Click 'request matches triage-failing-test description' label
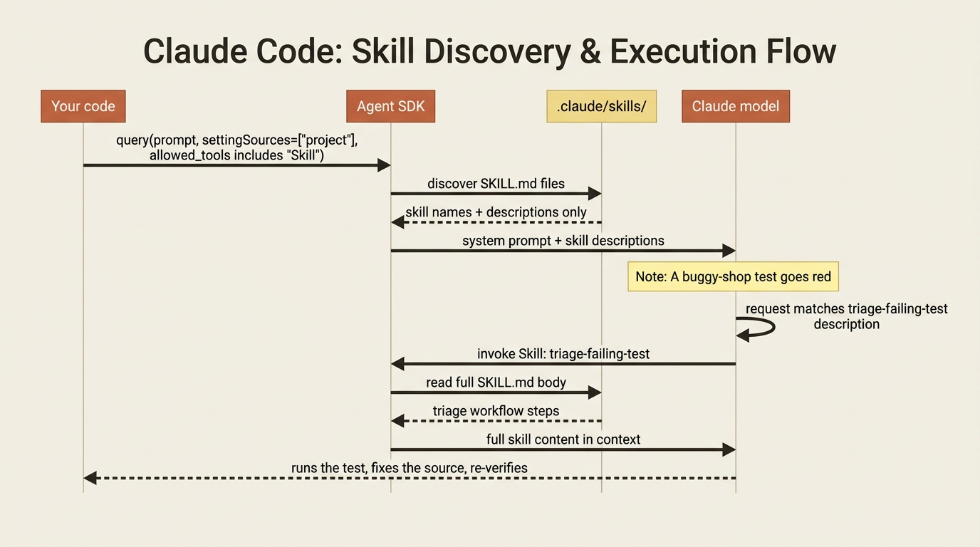 847,316
